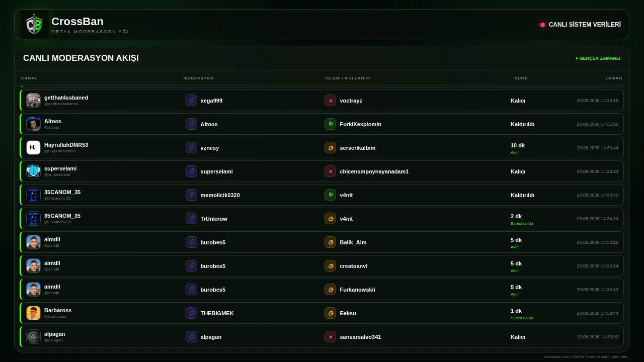Click the CANLI SİSTEM VERİLERİ indicator

pyautogui.click(x=580, y=25)
